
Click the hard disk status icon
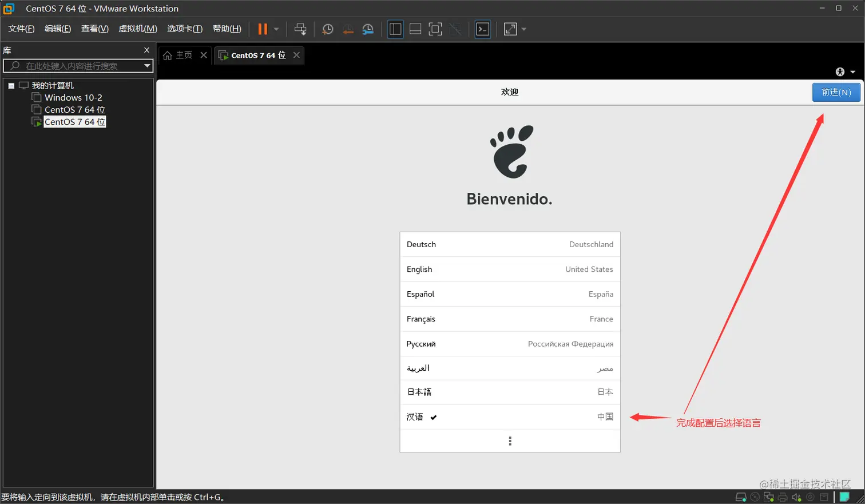(x=741, y=497)
